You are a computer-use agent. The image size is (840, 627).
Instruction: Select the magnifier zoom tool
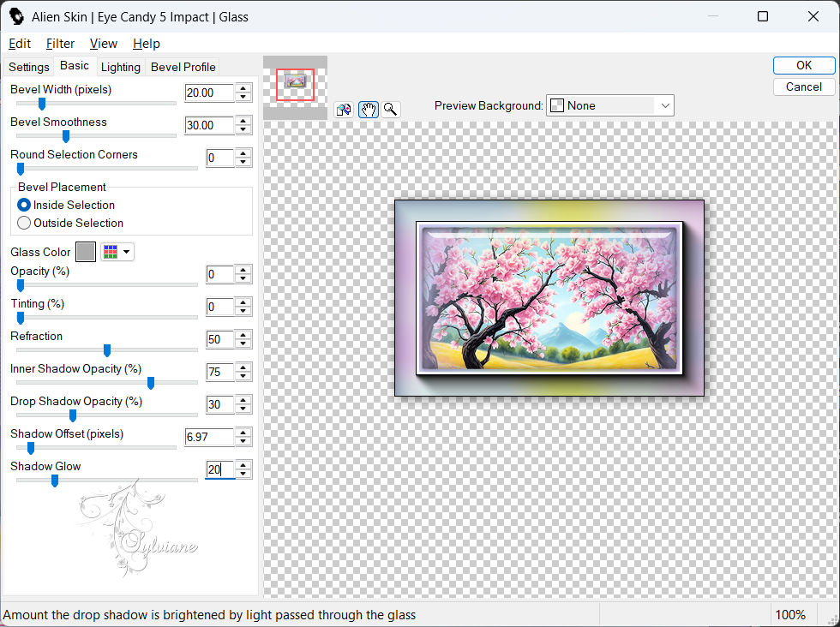click(x=391, y=110)
